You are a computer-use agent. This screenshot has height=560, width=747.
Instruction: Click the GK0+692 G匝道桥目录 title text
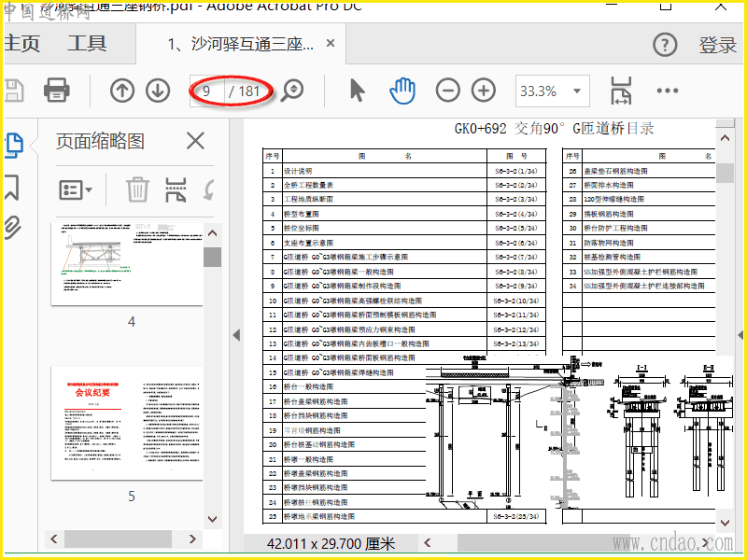pyautogui.click(x=554, y=129)
